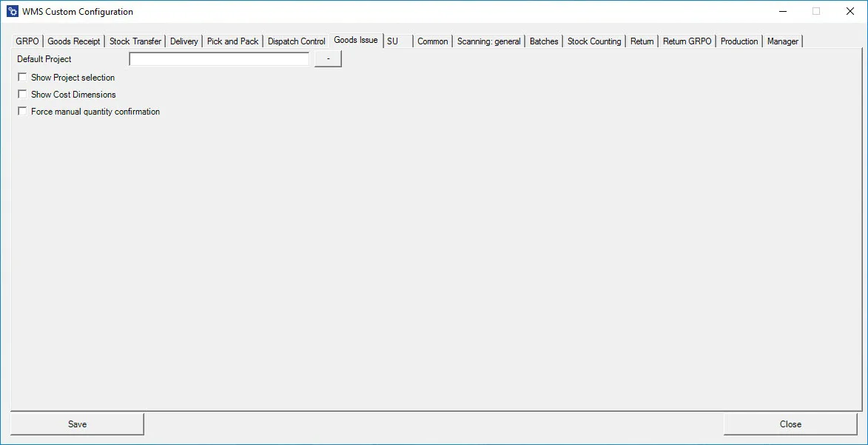Viewport: 868px width, 445px height.
Task: Enable Show Project selection checkbox
Action: (x=22, y=78)
